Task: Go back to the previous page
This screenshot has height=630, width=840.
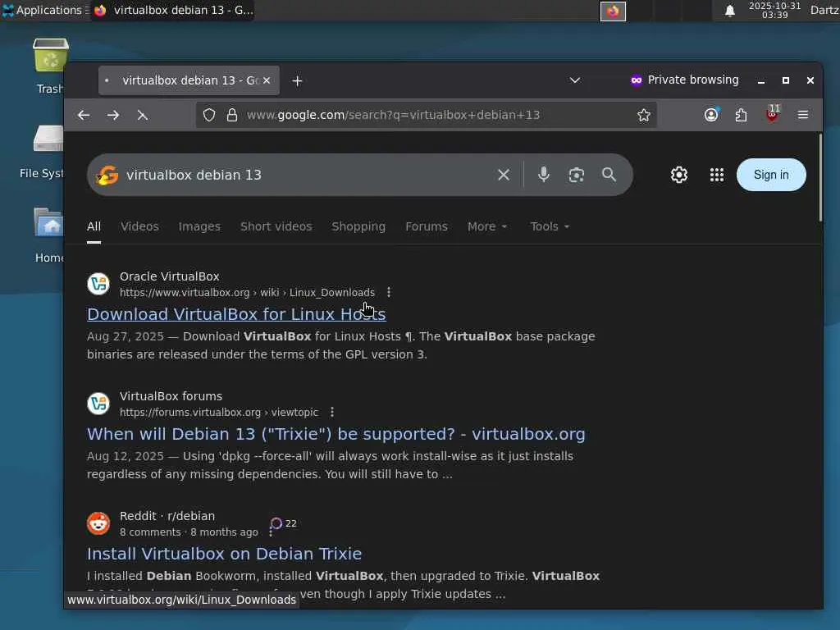Action: [84, 115]
